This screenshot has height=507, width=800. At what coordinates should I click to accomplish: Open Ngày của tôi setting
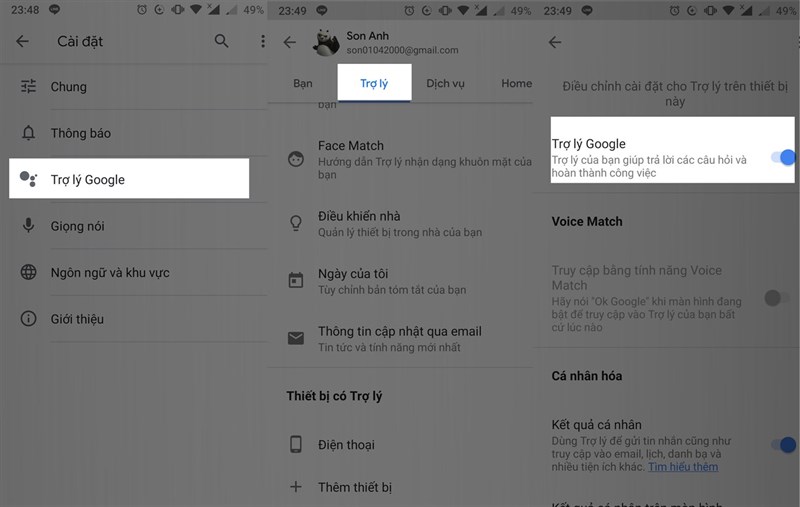pos(401,281)
